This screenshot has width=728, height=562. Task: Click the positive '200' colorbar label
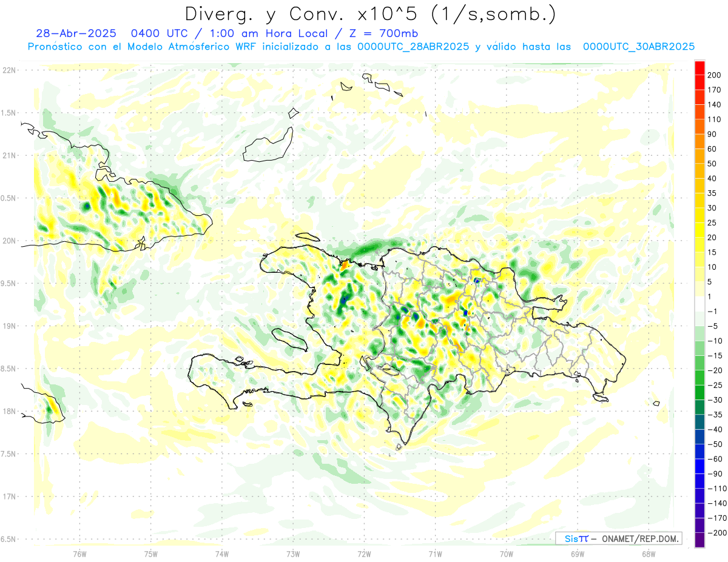tap(715, 75)
